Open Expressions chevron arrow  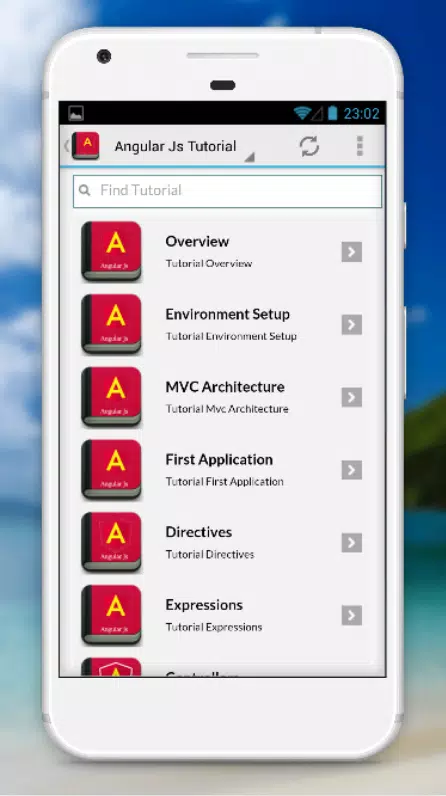point(352,615)
